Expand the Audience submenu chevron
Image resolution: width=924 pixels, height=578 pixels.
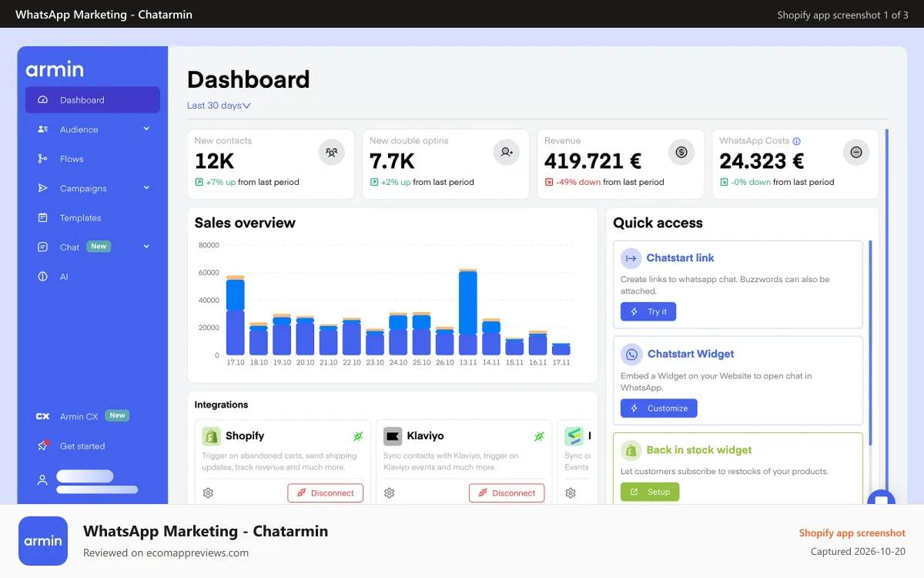pyautogui.click(x=146, y=129)
